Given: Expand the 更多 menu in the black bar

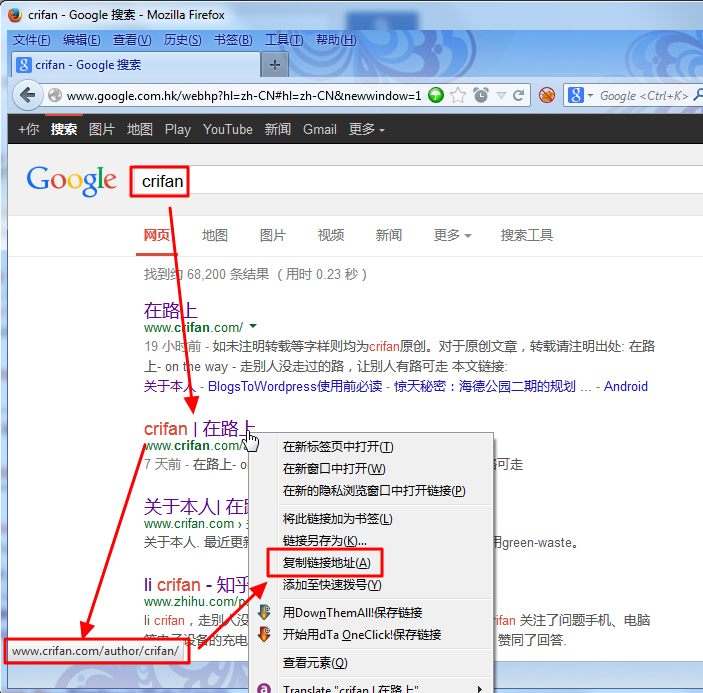Looking at the screenshot, I should point(367,130).
